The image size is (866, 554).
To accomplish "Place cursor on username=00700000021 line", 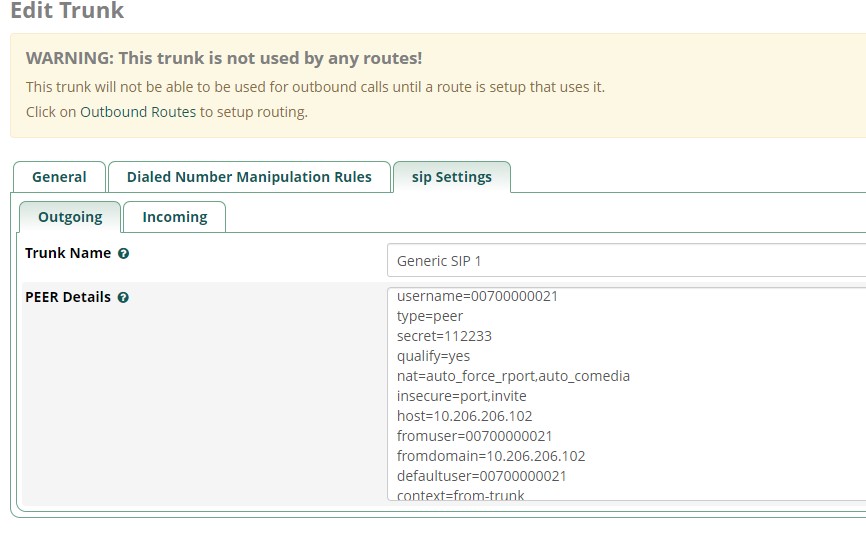I will pyautogui.click(x=477, y=297).
